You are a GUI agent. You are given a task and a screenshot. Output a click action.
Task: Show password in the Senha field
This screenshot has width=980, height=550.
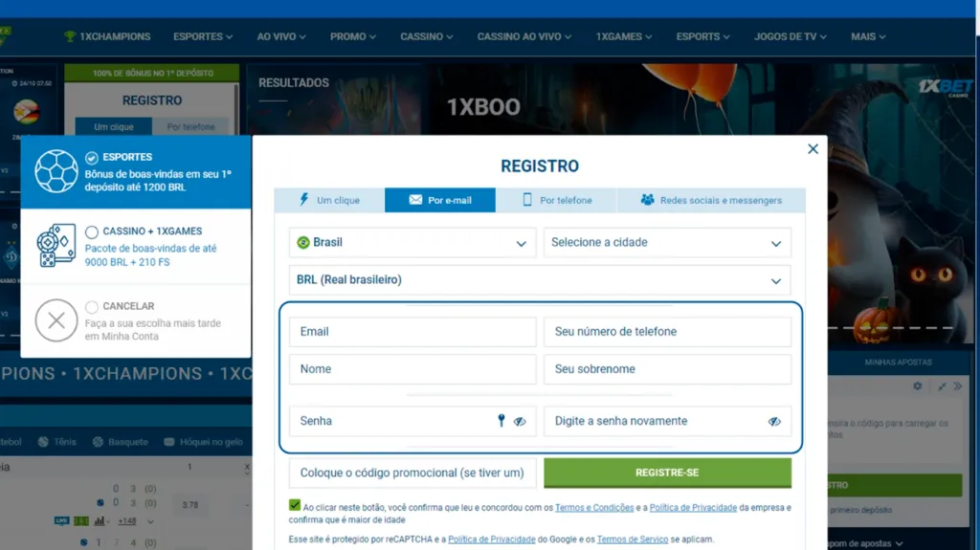[520, 421]
